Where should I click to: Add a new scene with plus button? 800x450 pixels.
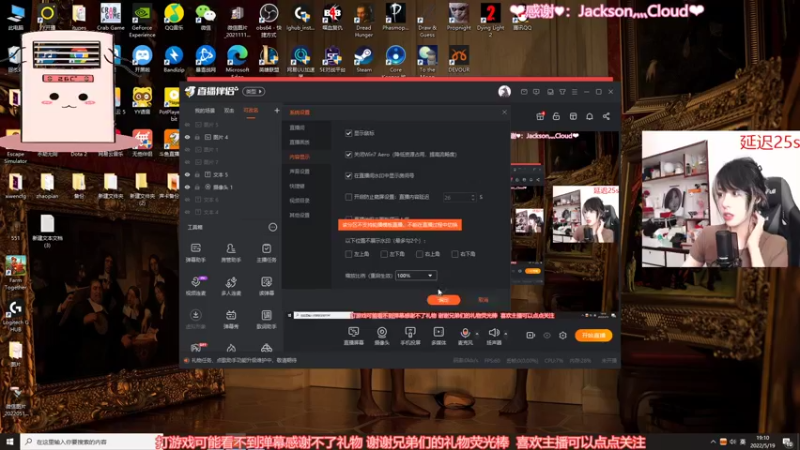coord(277,110)
